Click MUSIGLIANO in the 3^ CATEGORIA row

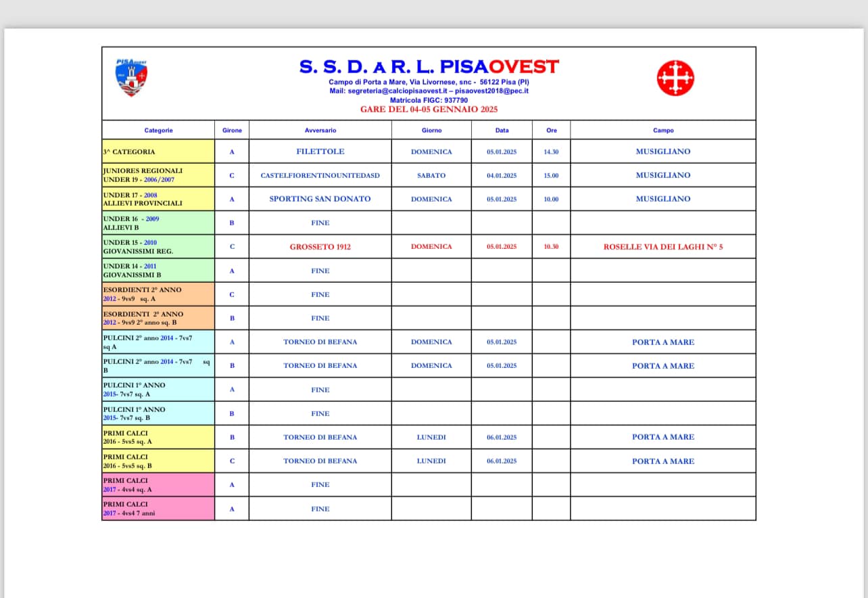[663, 152]
